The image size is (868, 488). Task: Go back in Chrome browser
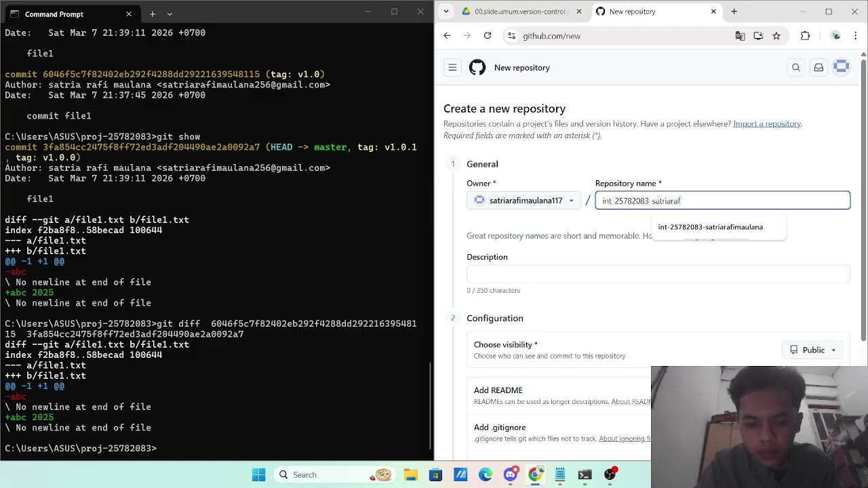pos(447,36)
